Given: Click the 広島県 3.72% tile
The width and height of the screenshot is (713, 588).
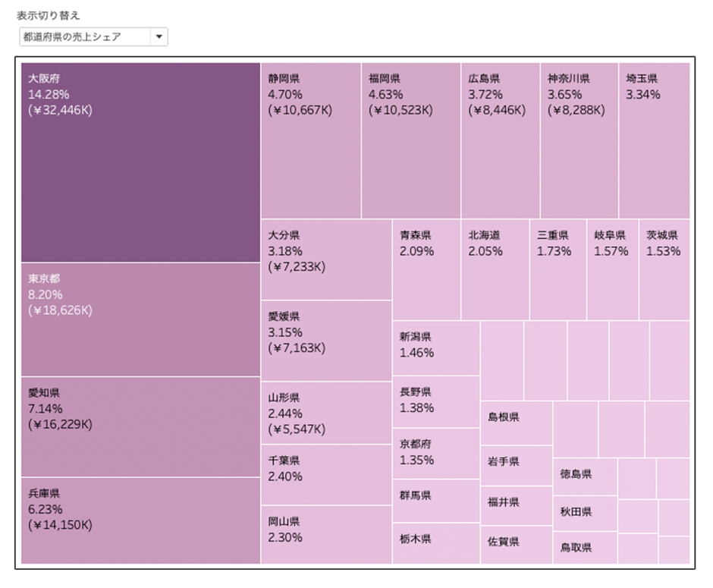Looking at the screenshot, I should tap(501, 140).
